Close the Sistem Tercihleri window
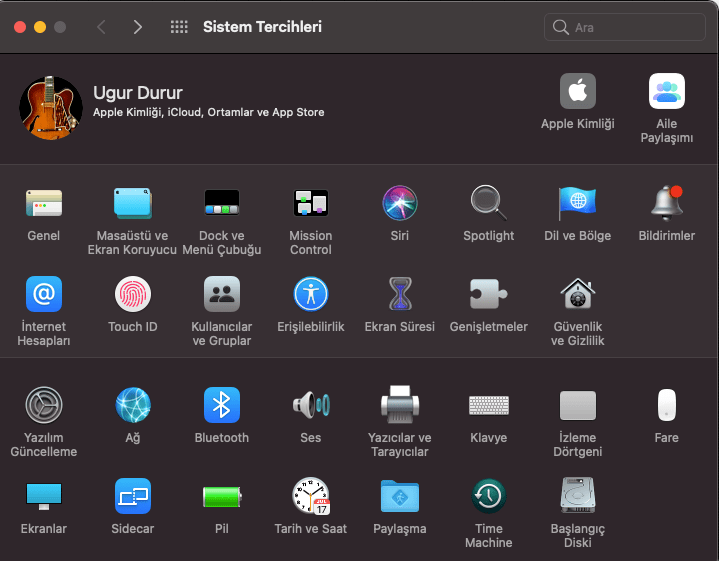 pos(20,27)
